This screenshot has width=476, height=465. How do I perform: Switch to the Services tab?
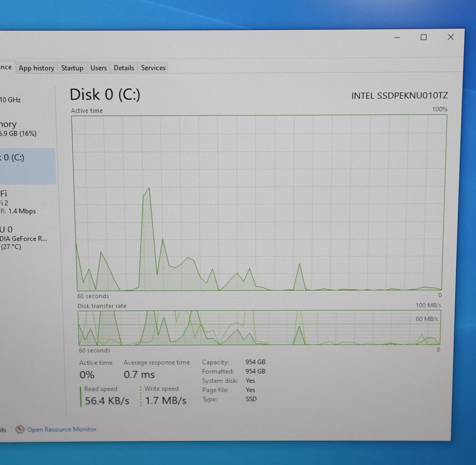pos(153,68)
